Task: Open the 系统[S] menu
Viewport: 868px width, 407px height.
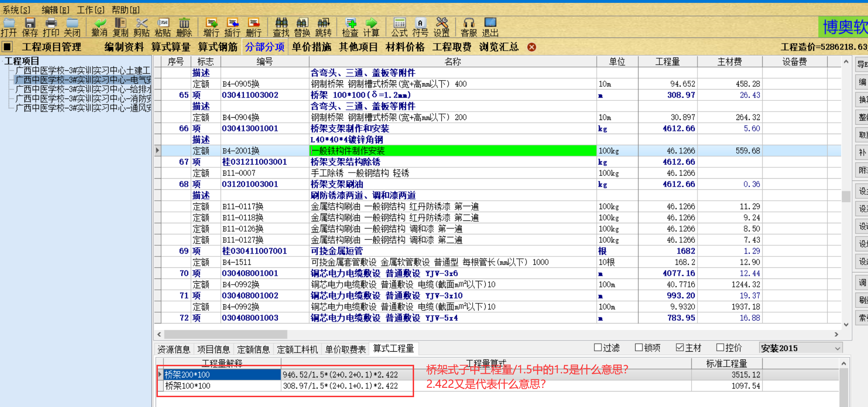Action: (16, 10)
